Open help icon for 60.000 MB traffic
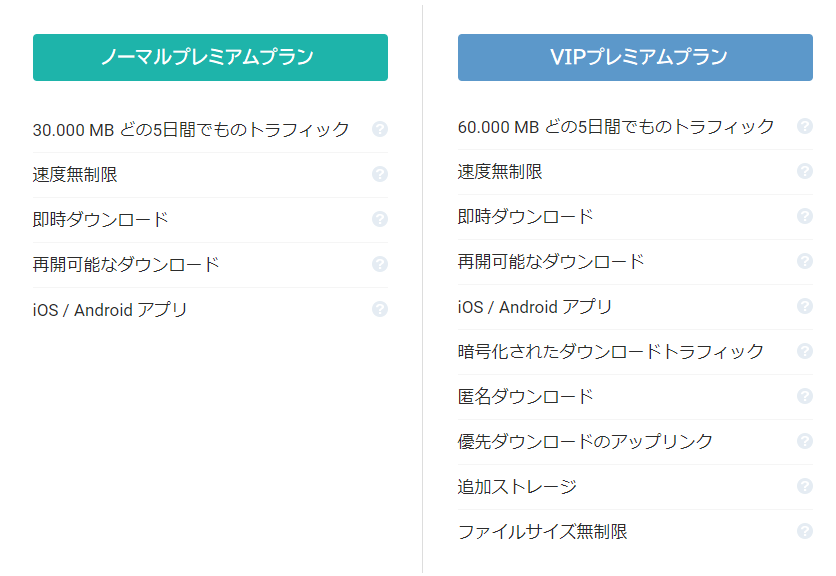The image size is (836, 576). pyautogui.click(x=805, y=126)
